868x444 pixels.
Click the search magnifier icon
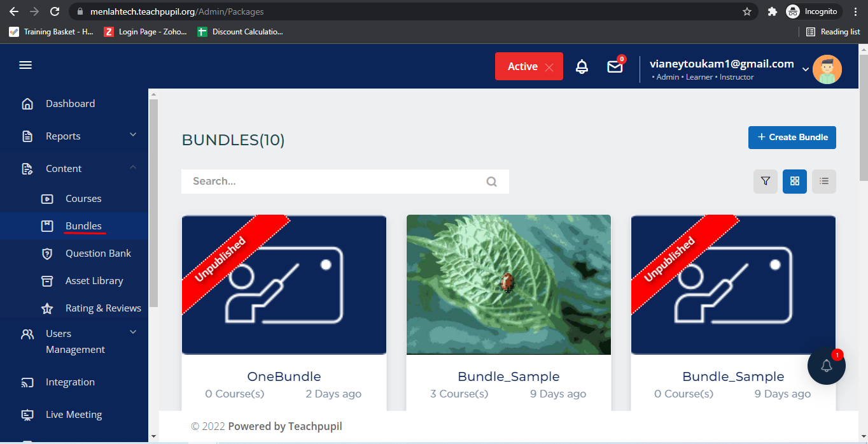[x=491, y=182]
